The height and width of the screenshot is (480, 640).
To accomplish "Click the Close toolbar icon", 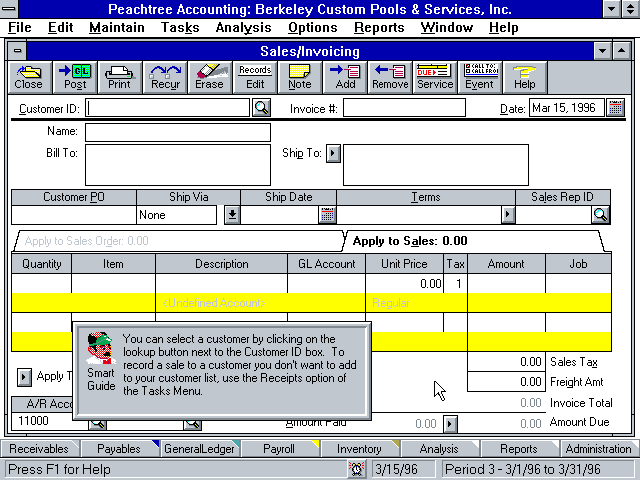I will (x=29, y=77).
